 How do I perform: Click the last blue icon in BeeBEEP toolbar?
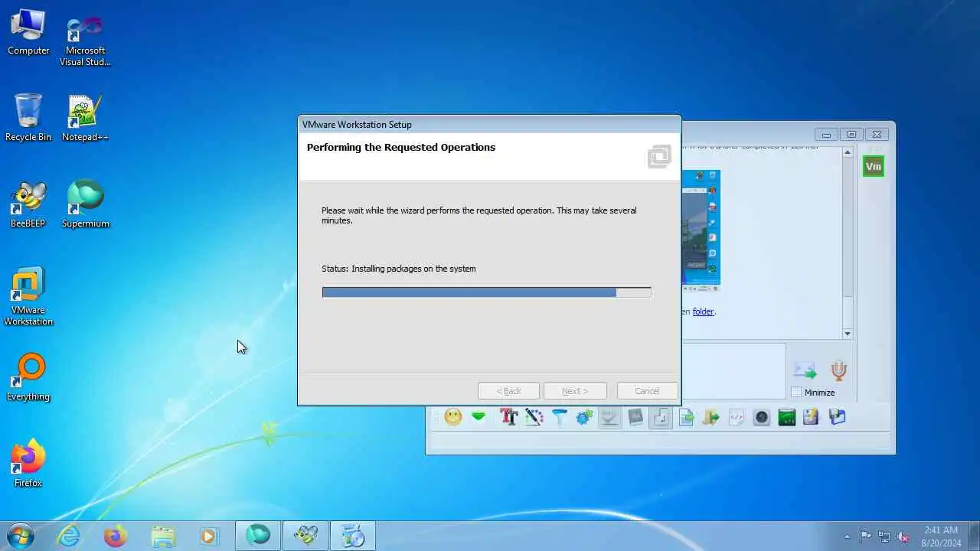point(837,417)
